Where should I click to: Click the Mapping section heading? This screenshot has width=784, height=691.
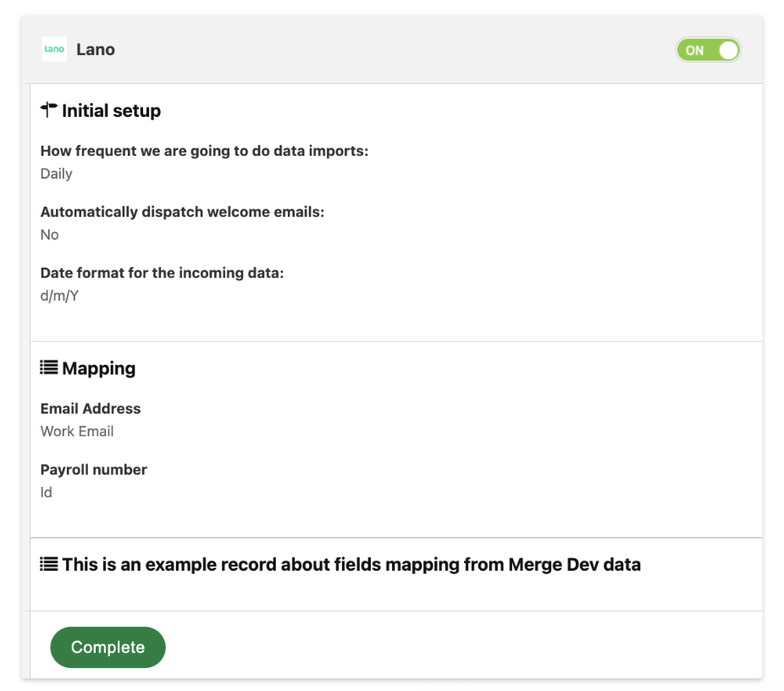[99, 368]
